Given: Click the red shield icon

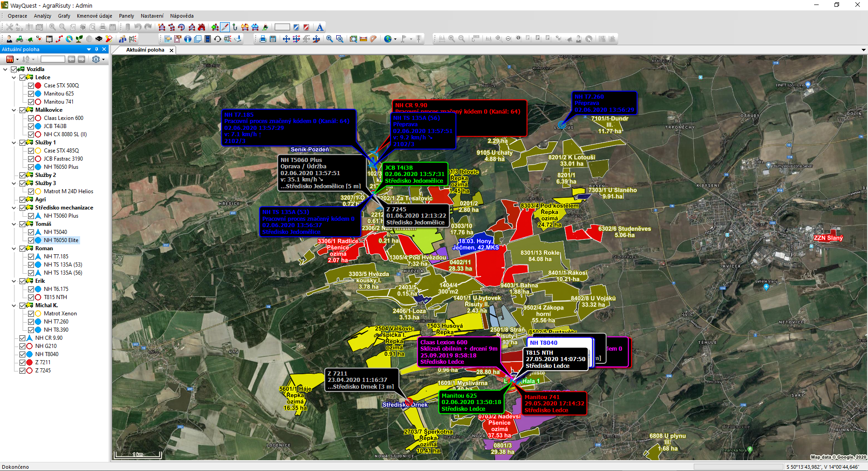Looking at the screenshot, I should click(306, 27).
